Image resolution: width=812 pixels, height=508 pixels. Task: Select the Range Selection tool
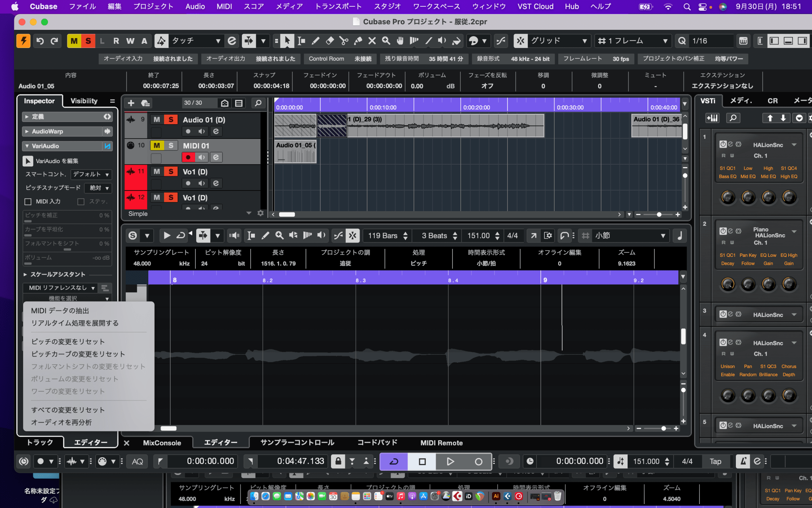click(301, 40)
